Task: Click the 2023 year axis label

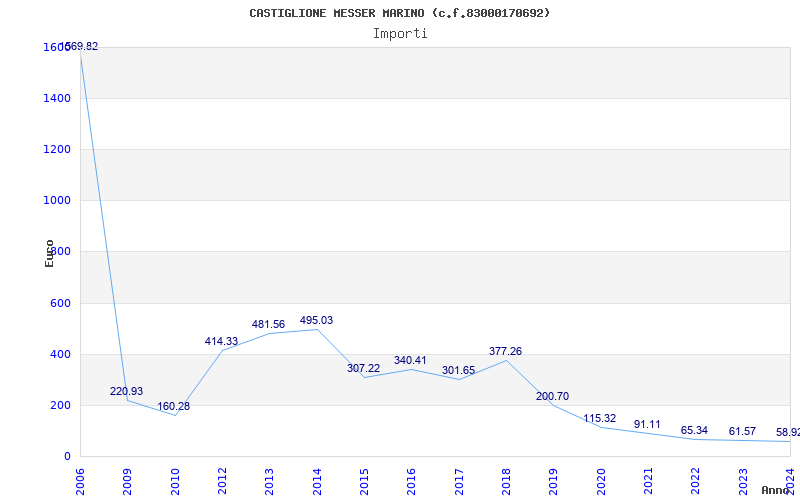Action: pos(743,482)
